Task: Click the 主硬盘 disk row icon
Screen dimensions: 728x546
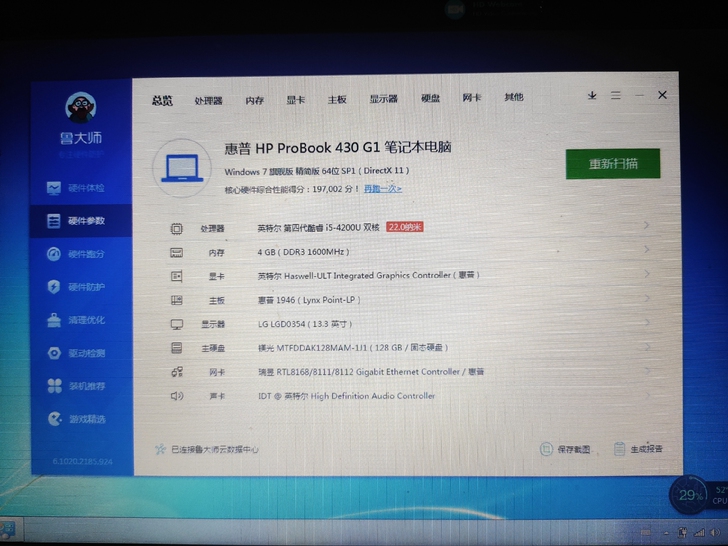Action: coord(176,348)
